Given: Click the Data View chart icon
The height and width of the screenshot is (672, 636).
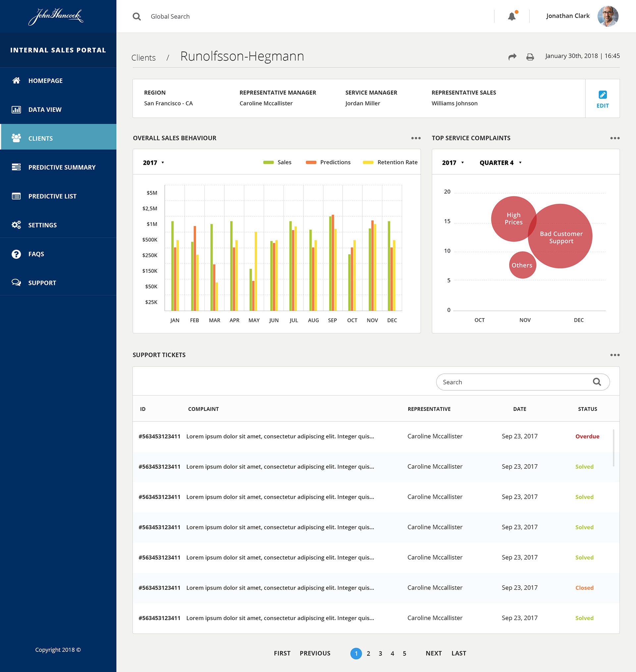Looking at the screenshot, I should click(16, 109).
